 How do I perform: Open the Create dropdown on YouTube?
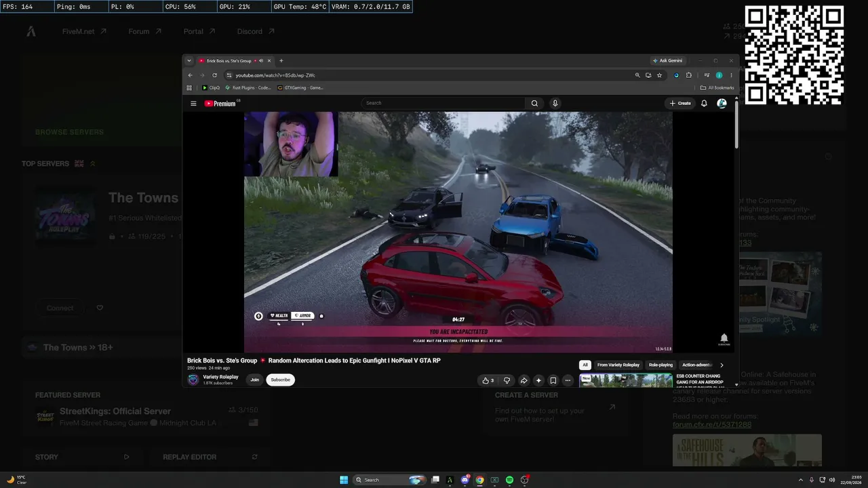tap(680, 103)
